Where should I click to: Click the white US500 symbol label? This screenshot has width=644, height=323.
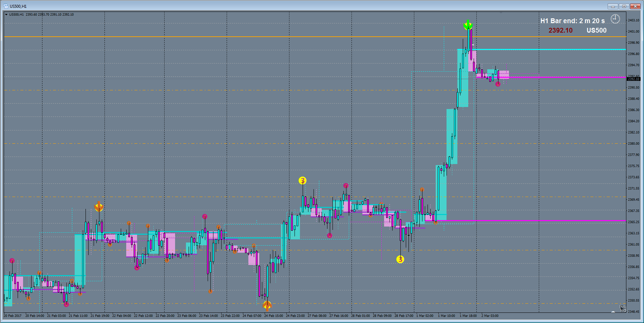596,30
